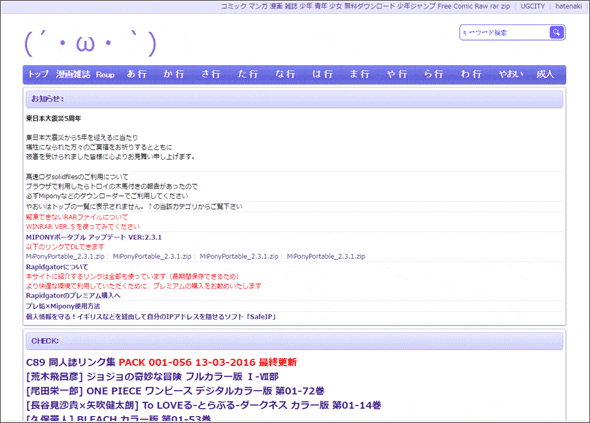Select the あ行 navigation item
590x423 pixels.
(x=137, y=74)
